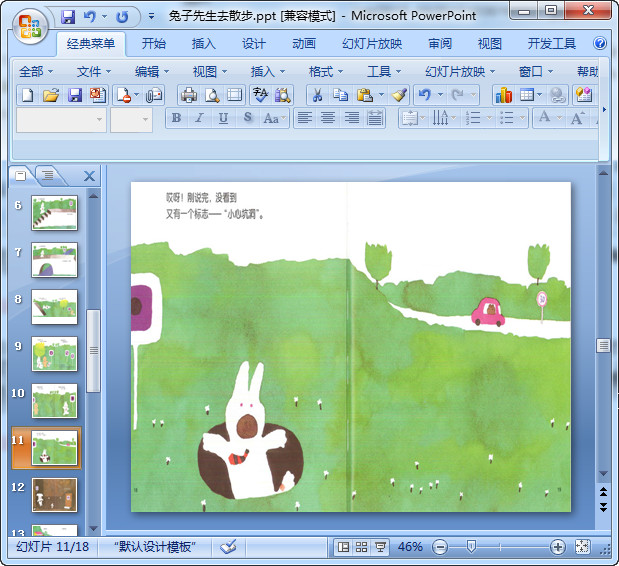
Task: Click Fit slide to window icon
Action: click(582, 547)
